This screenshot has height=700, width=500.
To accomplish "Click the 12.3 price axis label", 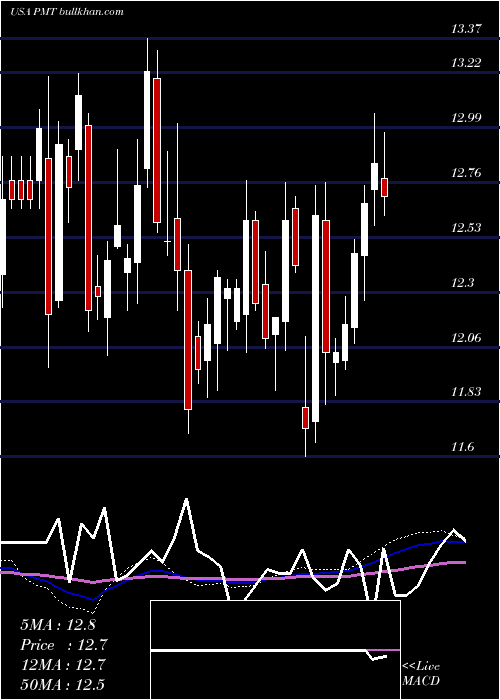I will coord(463,283).
